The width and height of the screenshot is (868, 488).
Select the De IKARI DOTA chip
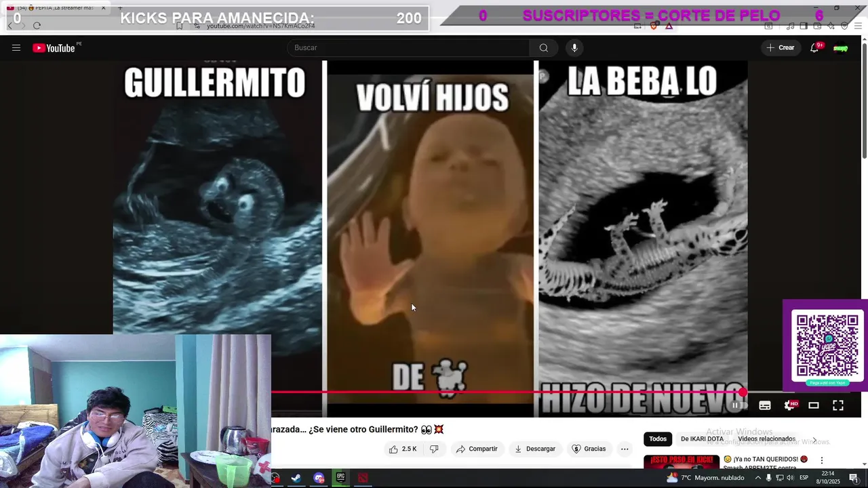coord(702,439)
